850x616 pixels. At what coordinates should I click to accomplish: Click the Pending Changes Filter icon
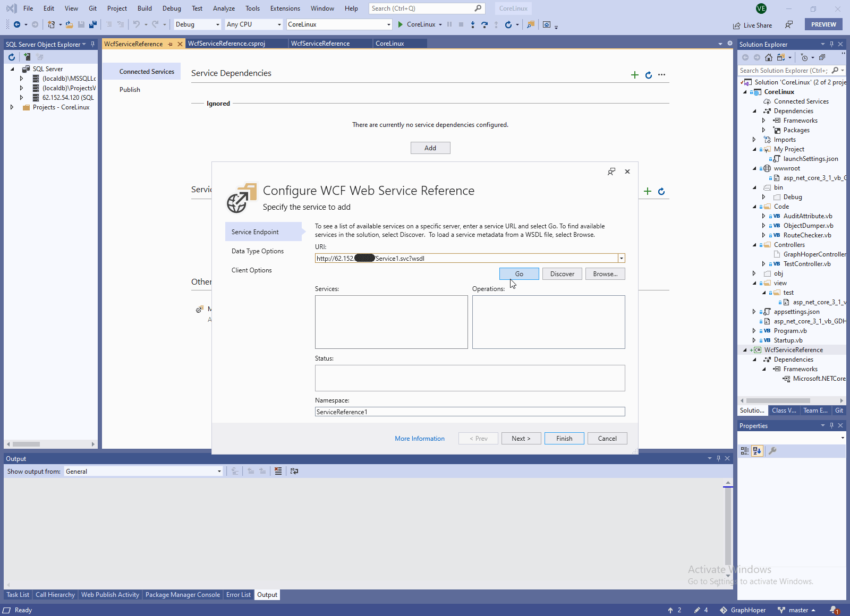tap(804, 57)
